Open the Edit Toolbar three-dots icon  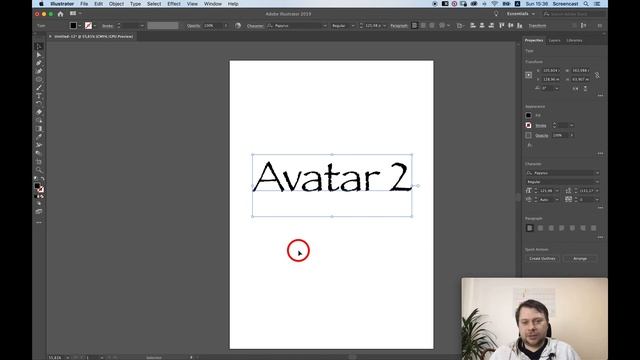point(39,223)
